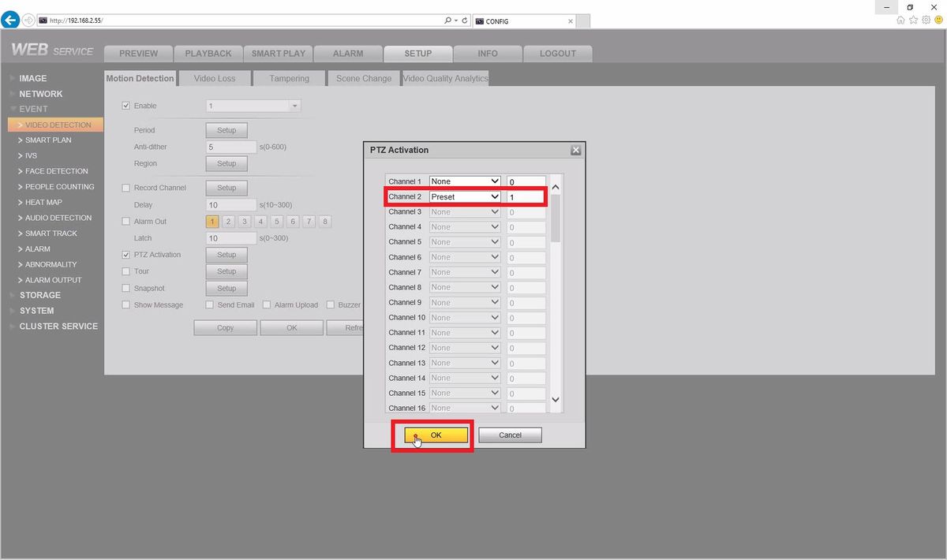Activate Alarm Out channel 3 button
Viewport: 947px width, 560px height.
(x=244, y=222)
